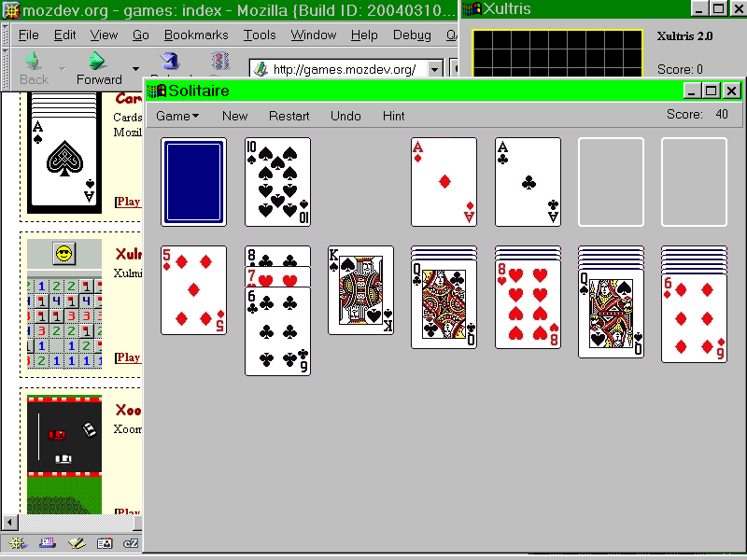Click the Back navigation arrow icon
This screenshot has width=747, height=560.
point(33,62)
